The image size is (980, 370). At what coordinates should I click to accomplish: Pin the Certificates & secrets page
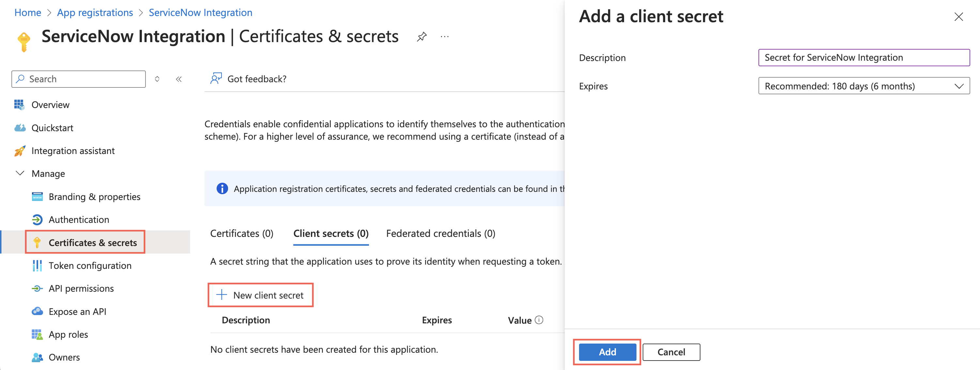tap(421, 37)
